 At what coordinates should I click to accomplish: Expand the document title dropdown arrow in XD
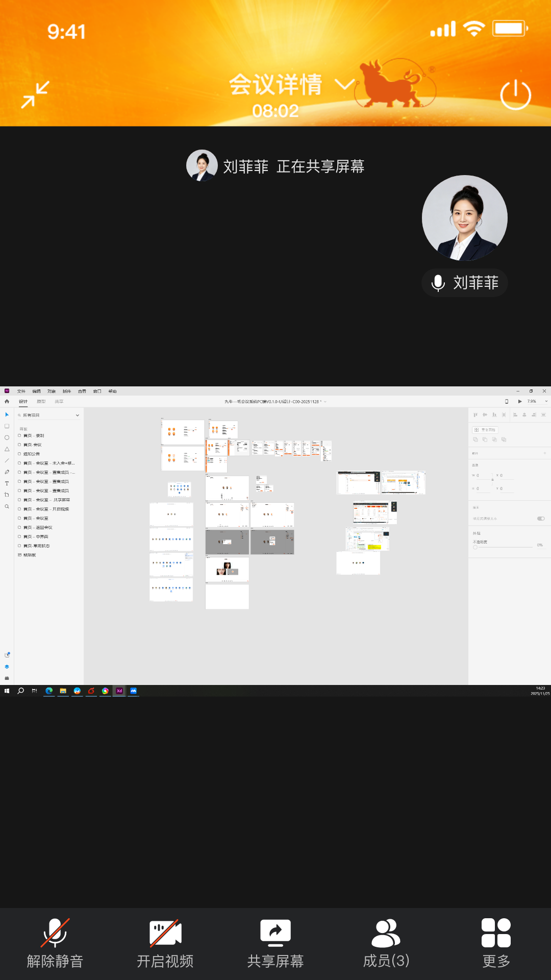325,402
